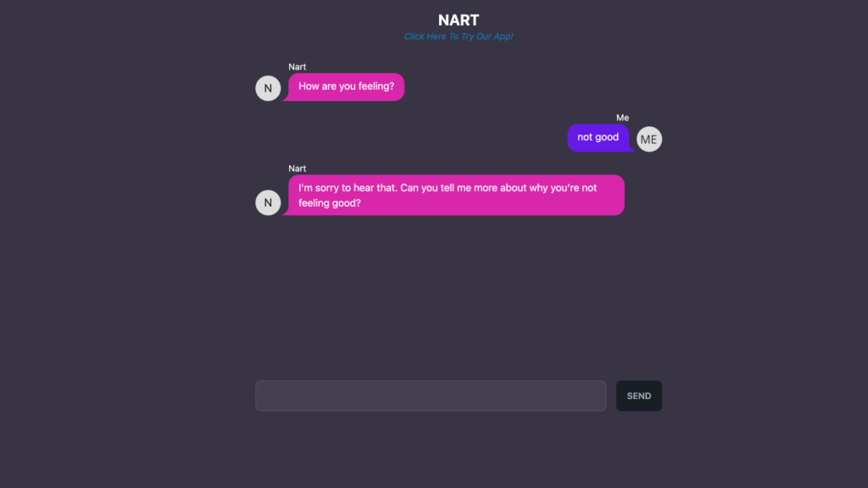Focus the message input field
Image resolution: width=868 pixels, height=488 pixels.
(x=431, y=396)
